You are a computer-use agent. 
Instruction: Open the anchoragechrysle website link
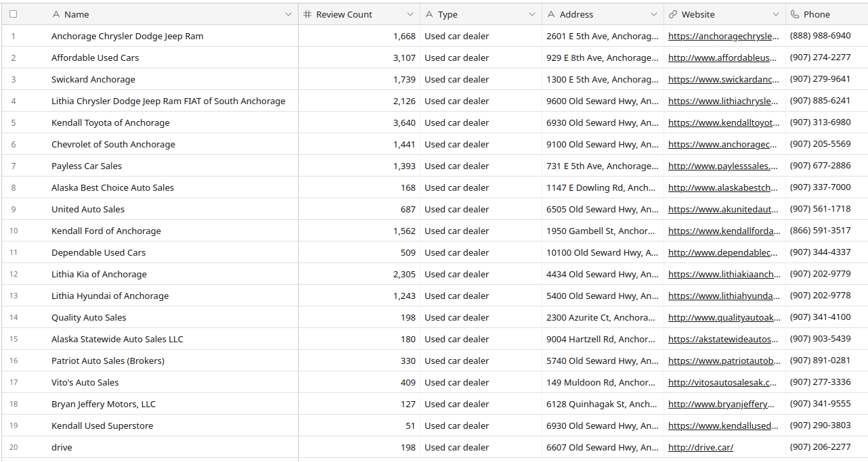click(724, 36)
